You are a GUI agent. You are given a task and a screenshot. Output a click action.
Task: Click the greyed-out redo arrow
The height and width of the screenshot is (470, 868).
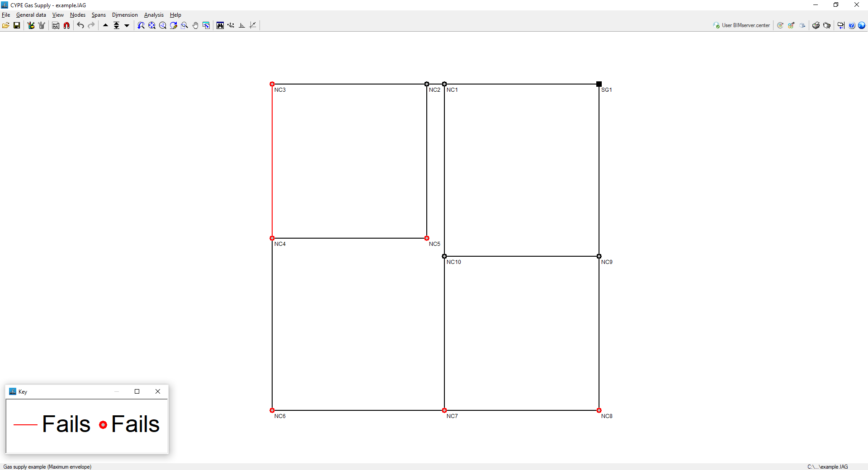pyautogui.click(x=91, y=25)
